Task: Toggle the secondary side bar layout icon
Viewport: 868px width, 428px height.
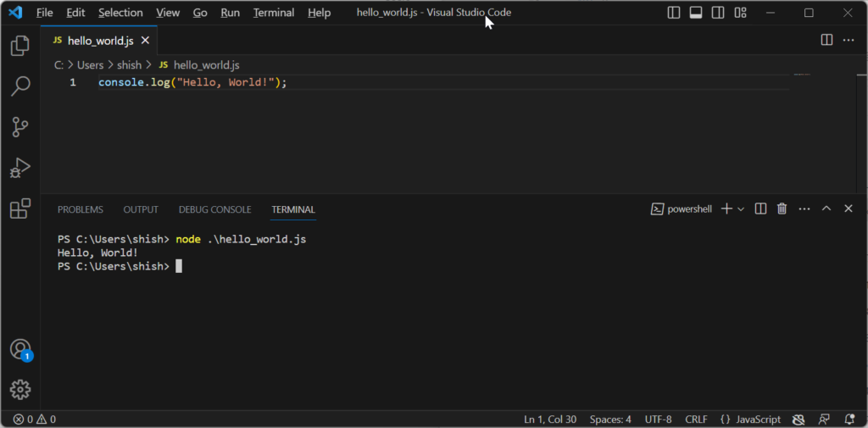Action: point(718,12)
